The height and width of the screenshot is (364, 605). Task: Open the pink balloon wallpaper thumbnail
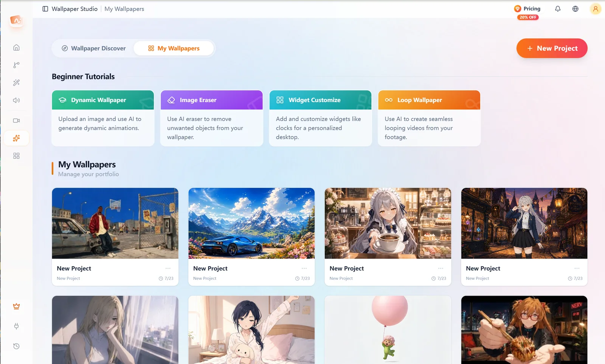[388, 330]
